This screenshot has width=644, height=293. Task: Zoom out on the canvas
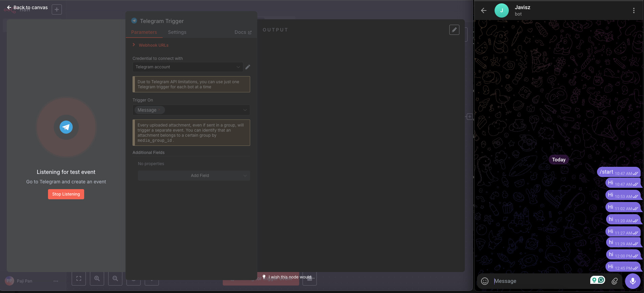pyautogui.click(x=115, y=278)
